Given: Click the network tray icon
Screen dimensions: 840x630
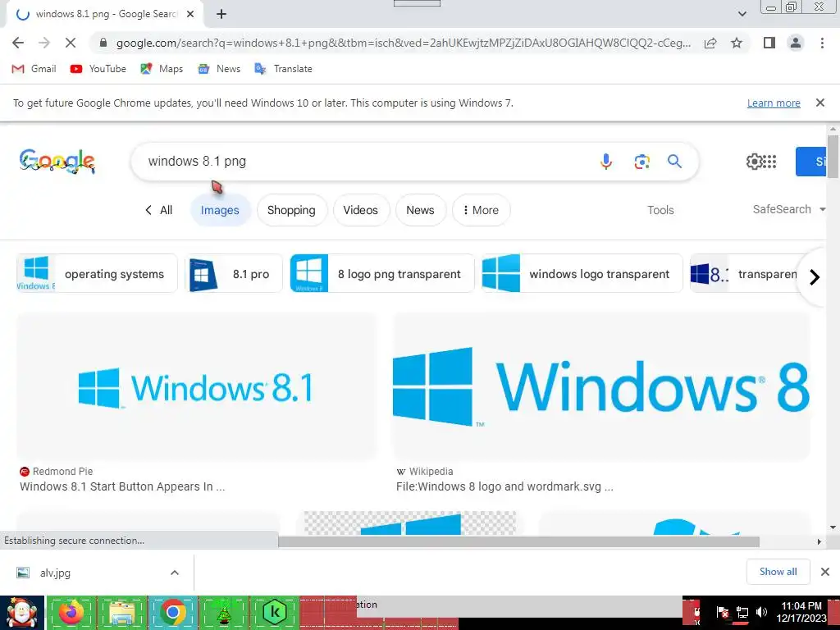Looking at the screenshot, I should (x=742, y=612).
